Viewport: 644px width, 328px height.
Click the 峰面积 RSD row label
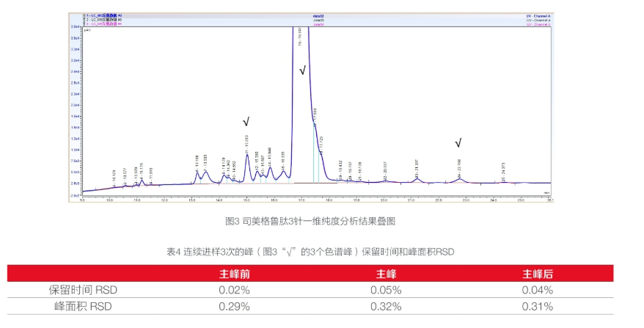point(83,306)
